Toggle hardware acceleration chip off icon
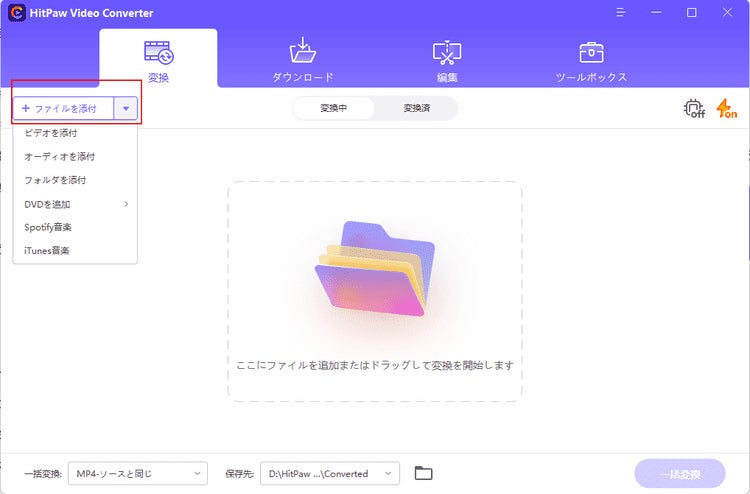 [694, 109]
